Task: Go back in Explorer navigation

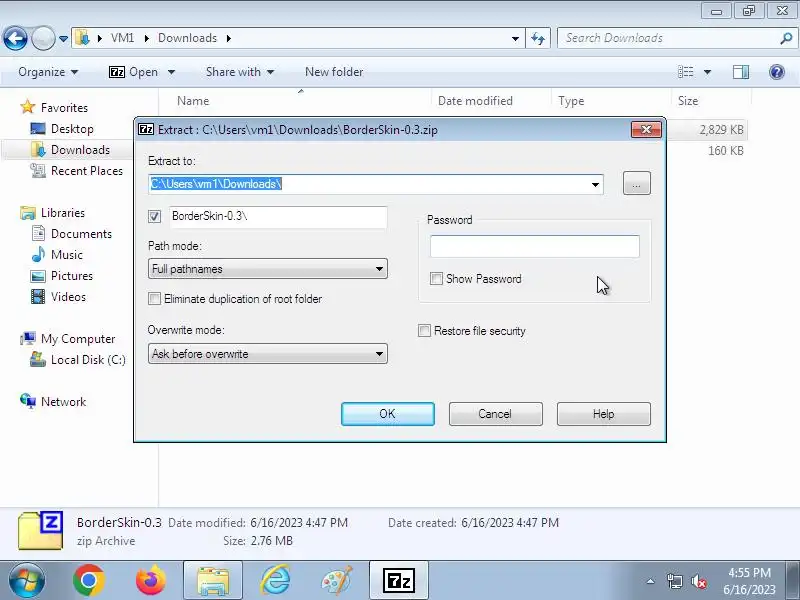Action: 15,38
